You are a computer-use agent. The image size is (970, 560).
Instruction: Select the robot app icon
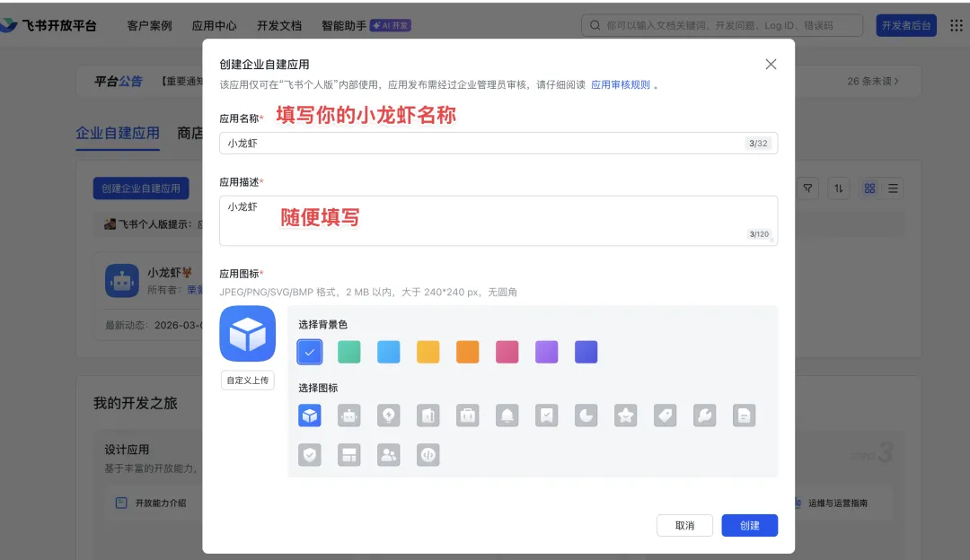coord(348,416)
